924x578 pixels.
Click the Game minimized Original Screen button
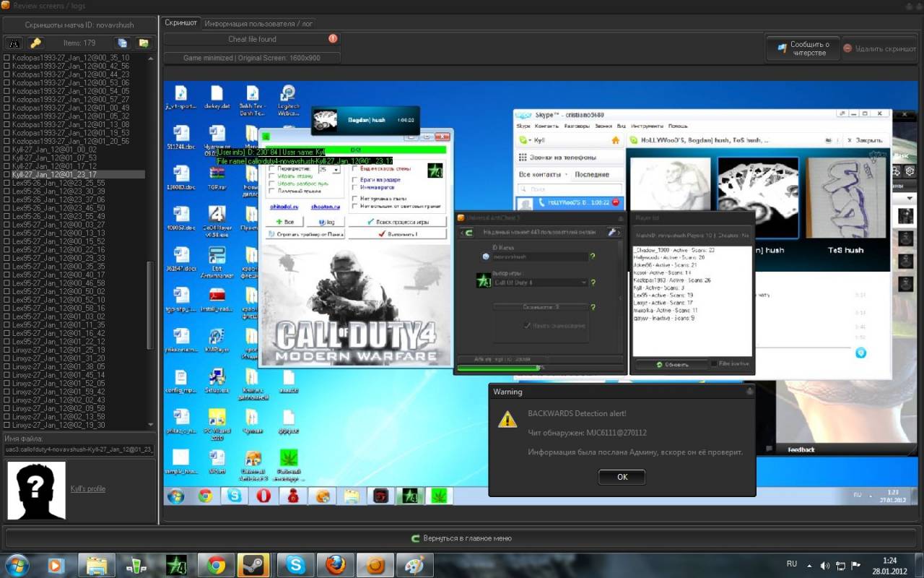[x=252, y=58]
